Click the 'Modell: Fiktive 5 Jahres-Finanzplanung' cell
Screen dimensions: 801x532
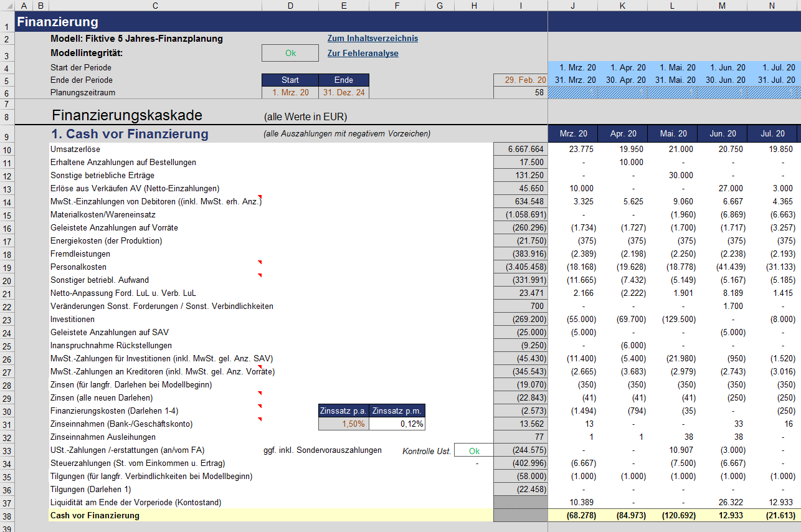point(136,39)
